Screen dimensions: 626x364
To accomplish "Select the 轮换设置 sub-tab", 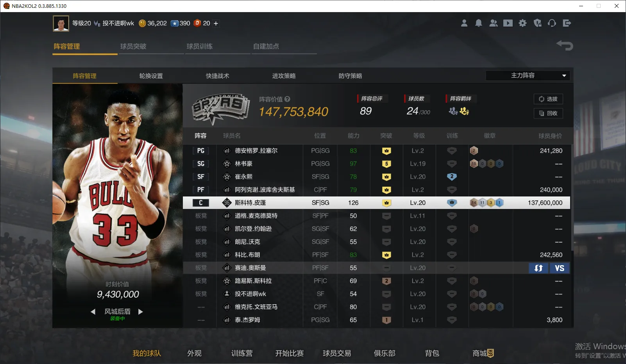I will click(151, 76).
